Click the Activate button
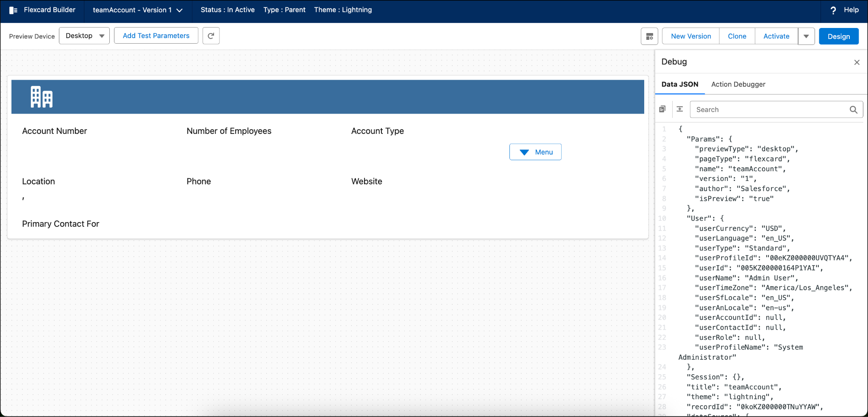The height and width of the screenshot is (417, 868). (x=776, y=36)
